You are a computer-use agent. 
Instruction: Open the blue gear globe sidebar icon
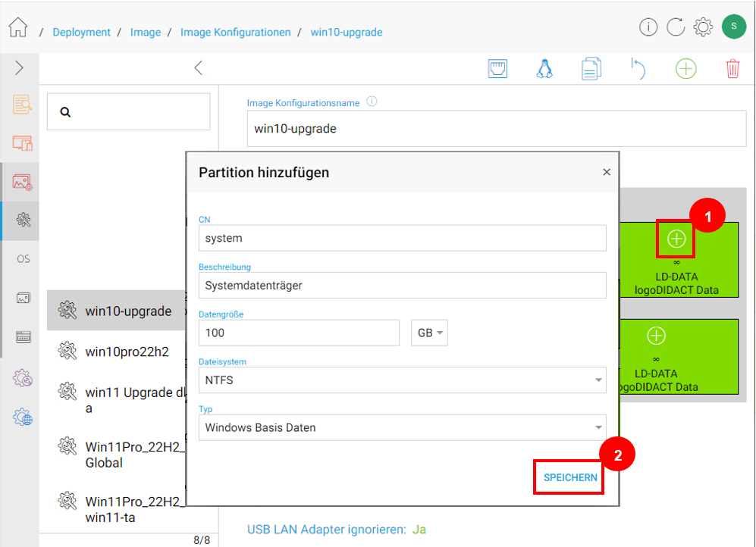coord(23,417)
